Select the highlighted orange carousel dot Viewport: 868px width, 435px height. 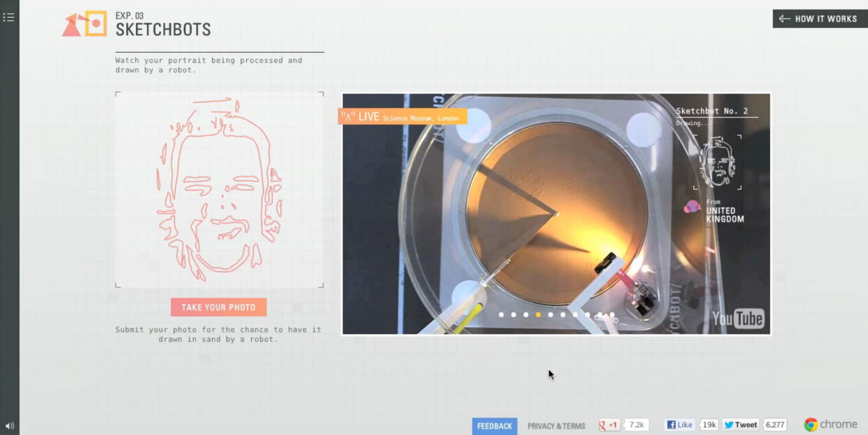pos(539,315)
